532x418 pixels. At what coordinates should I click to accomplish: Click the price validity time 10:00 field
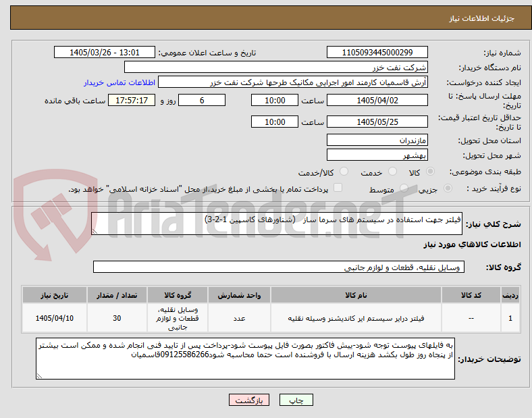275,122
